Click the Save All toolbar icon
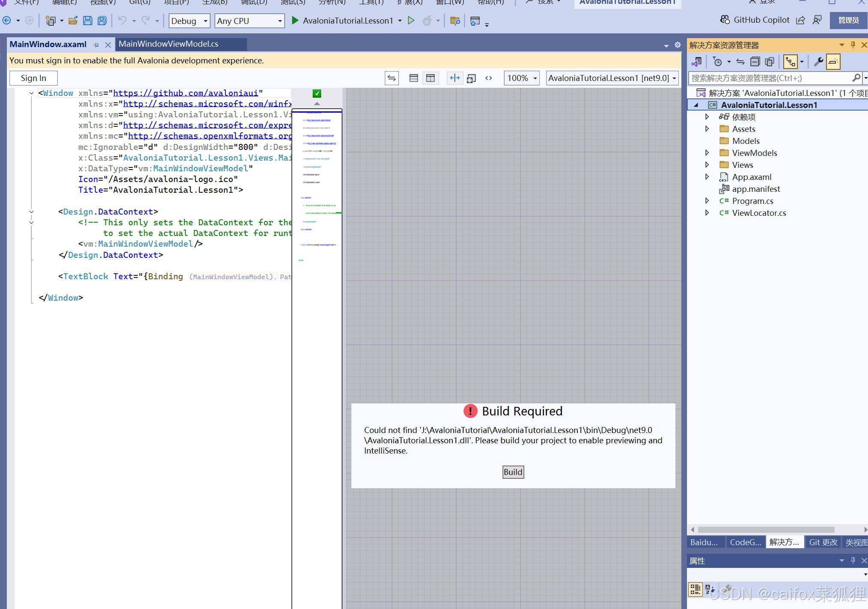The image size is (868, 609). tap(102, 21)
